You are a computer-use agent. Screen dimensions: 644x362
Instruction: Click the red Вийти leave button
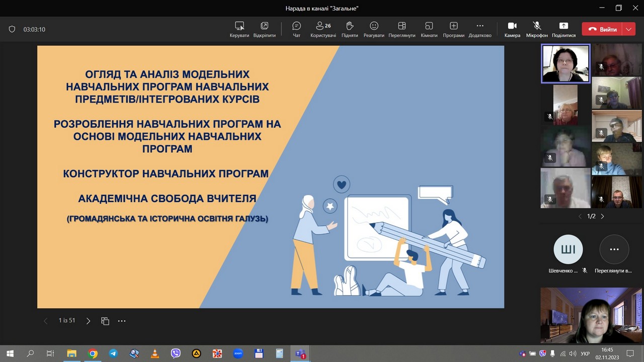[602, 29]
